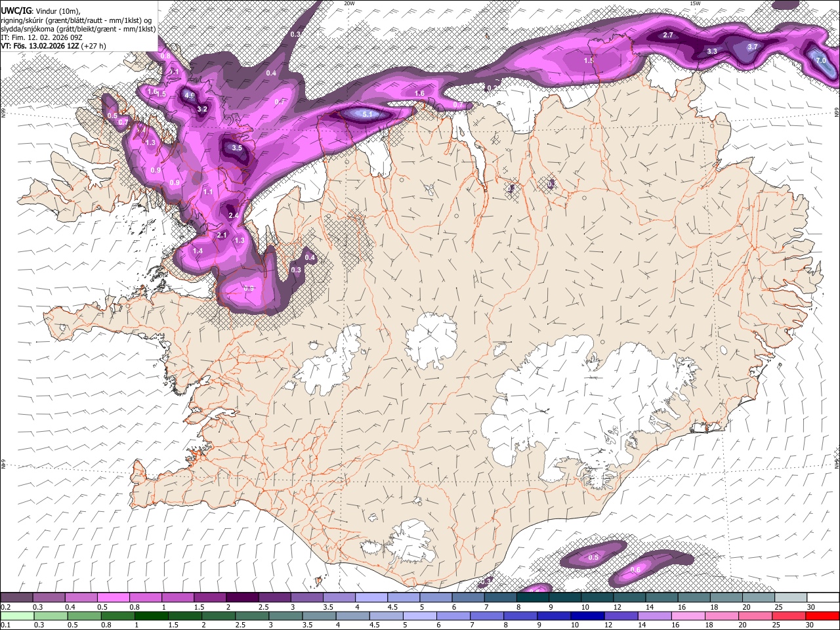This screenshot has width=840, height=630.
Task: Click the '2.7' precipitation value on the map
Action: [x=668, y=35]
